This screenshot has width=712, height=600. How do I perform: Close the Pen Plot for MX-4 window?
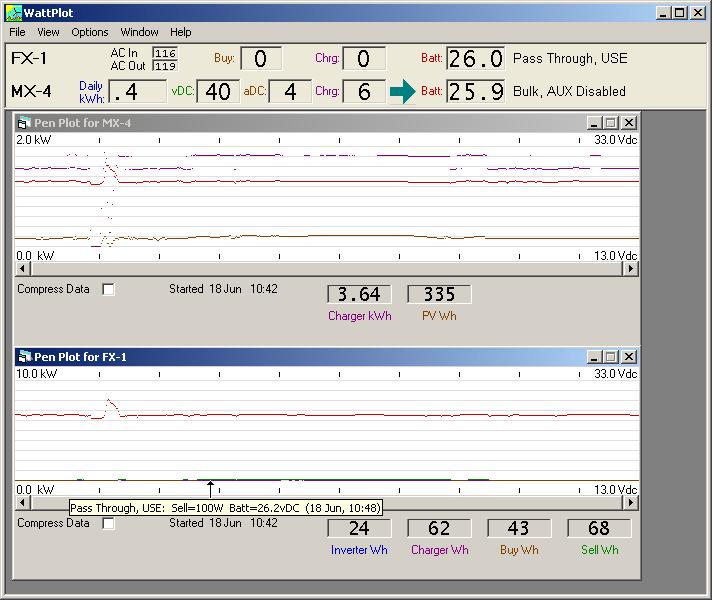(x=629, y=123)
